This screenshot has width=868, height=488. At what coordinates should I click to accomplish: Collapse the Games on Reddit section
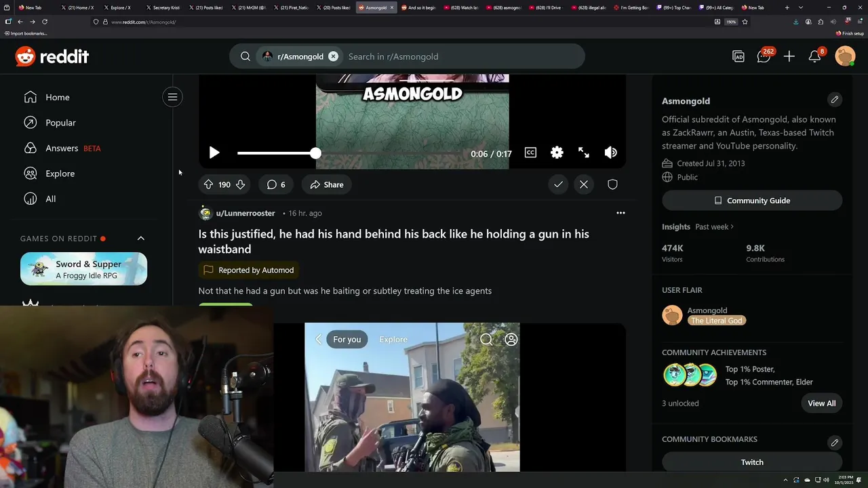(x=141, y=239)
